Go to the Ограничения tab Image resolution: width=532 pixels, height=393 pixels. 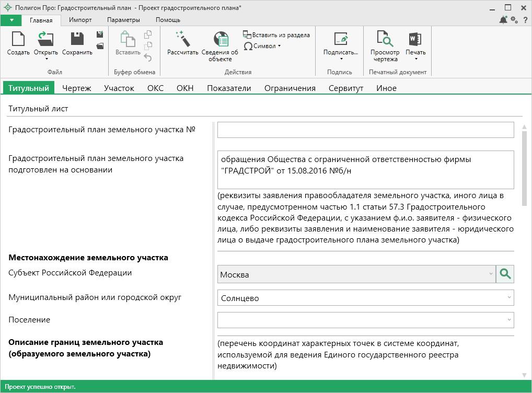(x=290, y=88)
